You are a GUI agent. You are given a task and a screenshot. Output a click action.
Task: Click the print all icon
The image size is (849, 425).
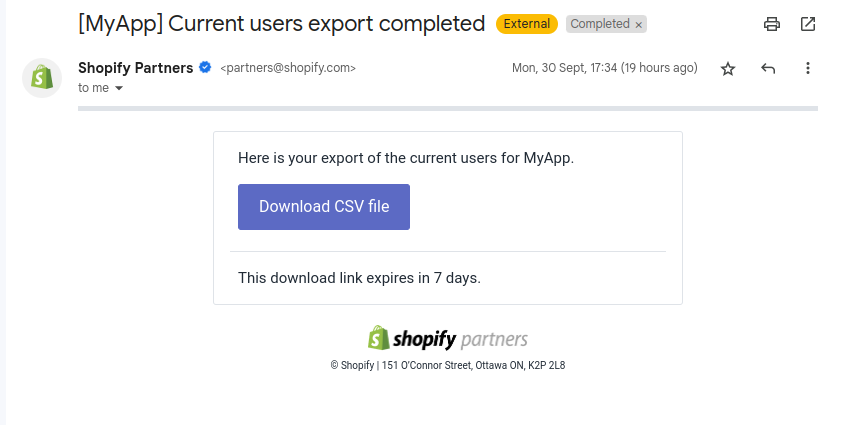click(x=772, y=24)
